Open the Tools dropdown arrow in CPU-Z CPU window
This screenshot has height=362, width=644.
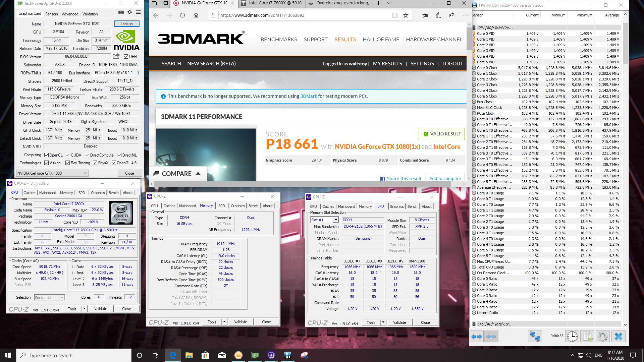tap(85, 309)
